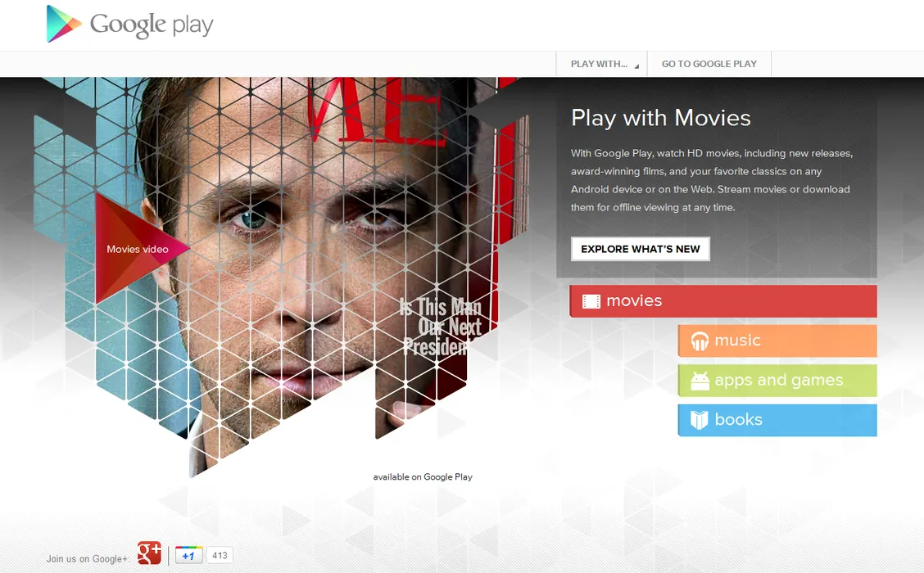Click the Android robot icon on apps bar

pyautogui.click(x=700, y=381)
